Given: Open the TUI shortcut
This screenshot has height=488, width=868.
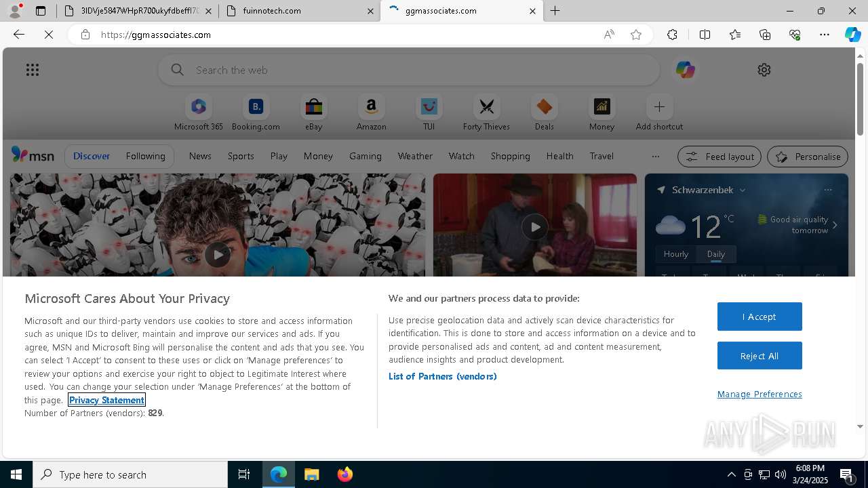Looking at the screenshot, I should 429,113.
